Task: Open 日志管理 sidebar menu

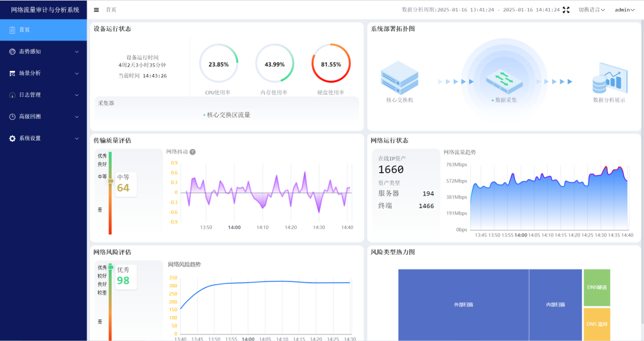Action: (44, 95)
